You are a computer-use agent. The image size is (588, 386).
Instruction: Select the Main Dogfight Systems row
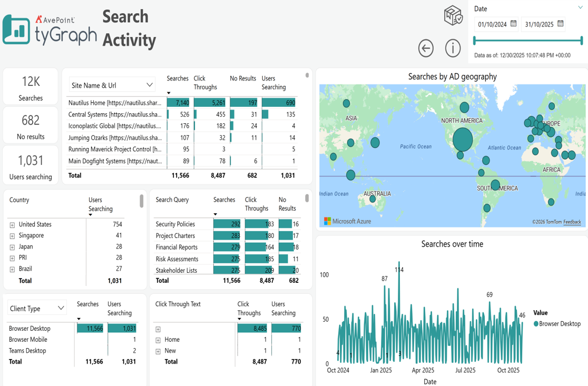pos(182,161)
